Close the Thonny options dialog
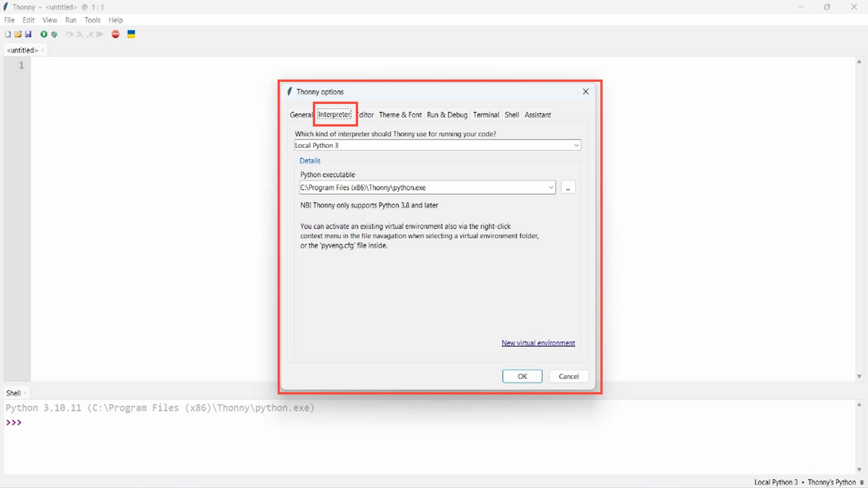868x488 pixels. point(586,92)
